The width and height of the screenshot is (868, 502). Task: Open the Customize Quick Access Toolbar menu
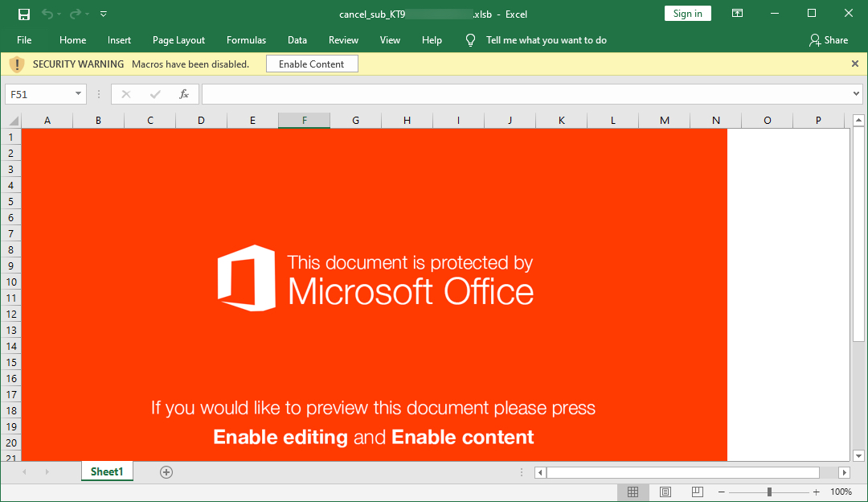tap(104, 14)
